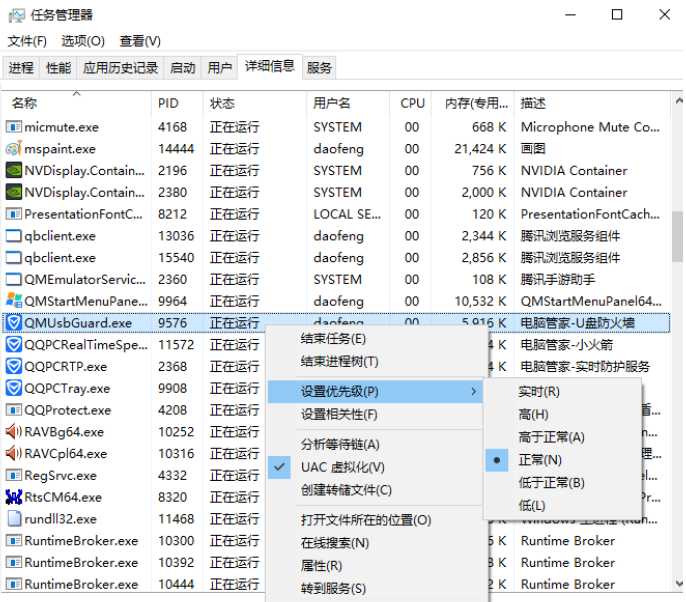Choose 结束任务(E) from context menu
Viewport: 686px width, 602px height.
click(375, 339)
